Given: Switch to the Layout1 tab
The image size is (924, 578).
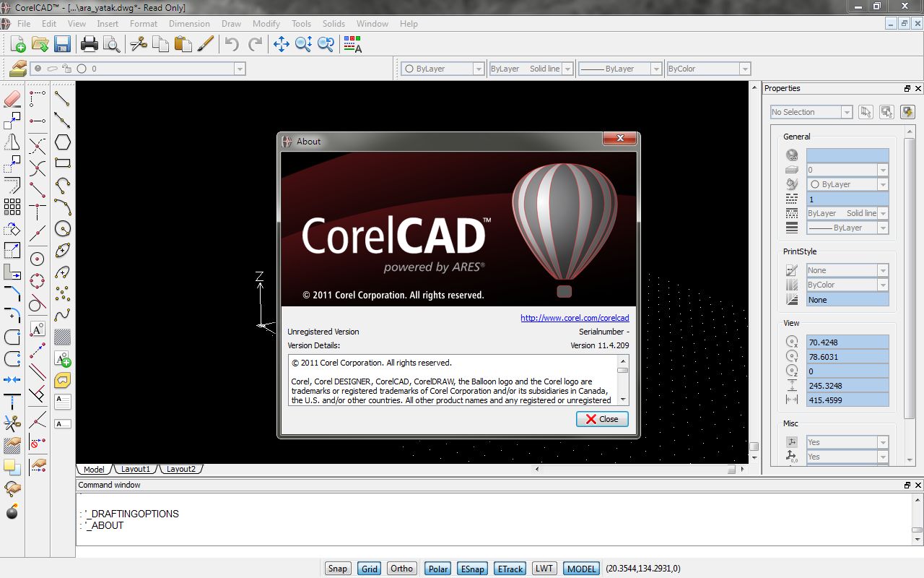Looking at the screenshot, I should [136, 469].
